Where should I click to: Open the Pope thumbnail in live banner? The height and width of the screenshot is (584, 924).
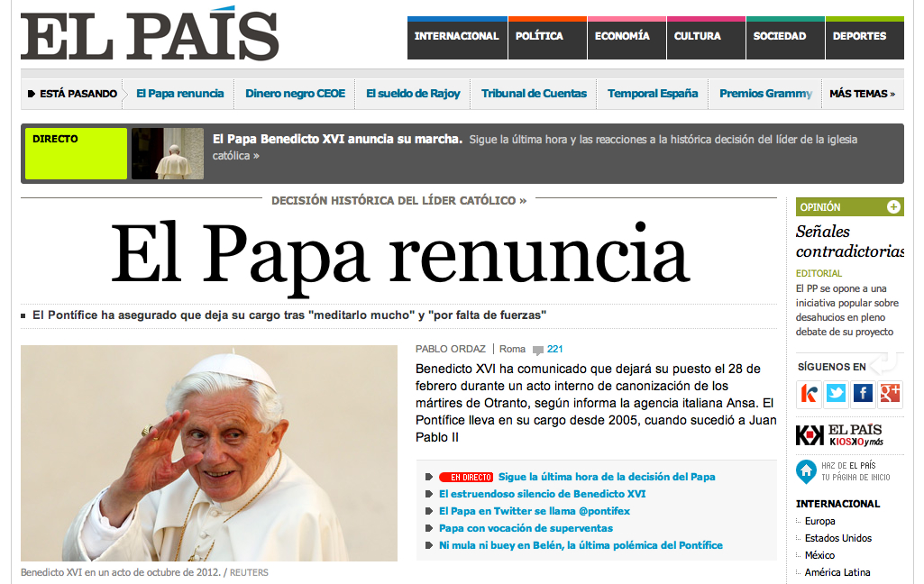168,153
